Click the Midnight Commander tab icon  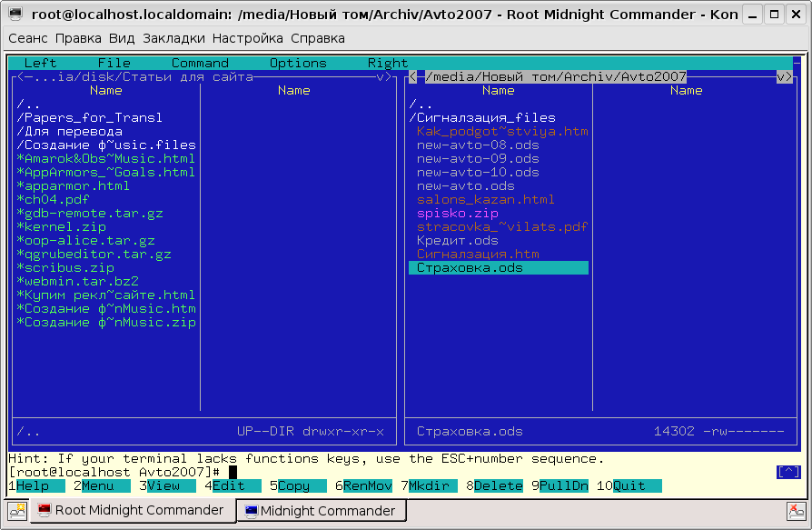252,511
